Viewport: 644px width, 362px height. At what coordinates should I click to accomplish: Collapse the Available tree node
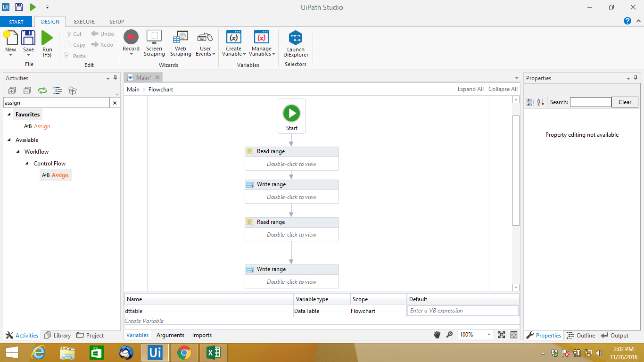pyautogui.click(x=9, y=140)
